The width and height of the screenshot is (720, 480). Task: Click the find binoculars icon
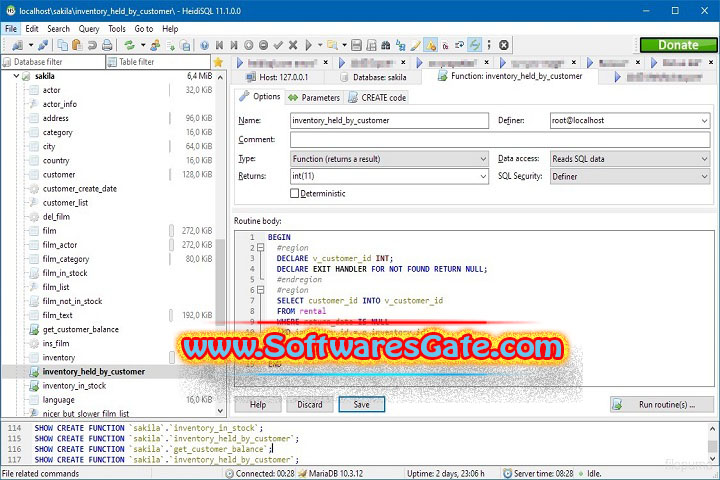[x=386, y=45]
